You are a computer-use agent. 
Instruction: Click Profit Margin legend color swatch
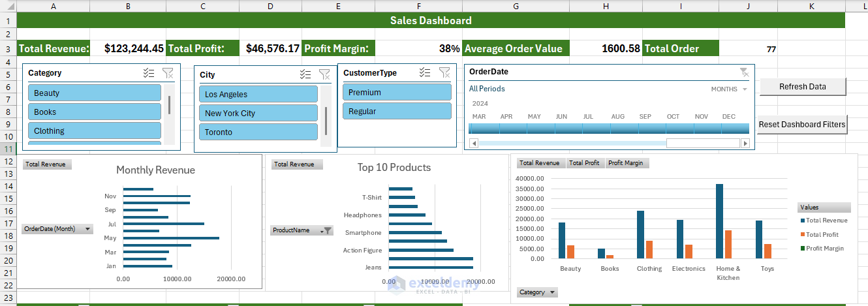click(803, 248)
